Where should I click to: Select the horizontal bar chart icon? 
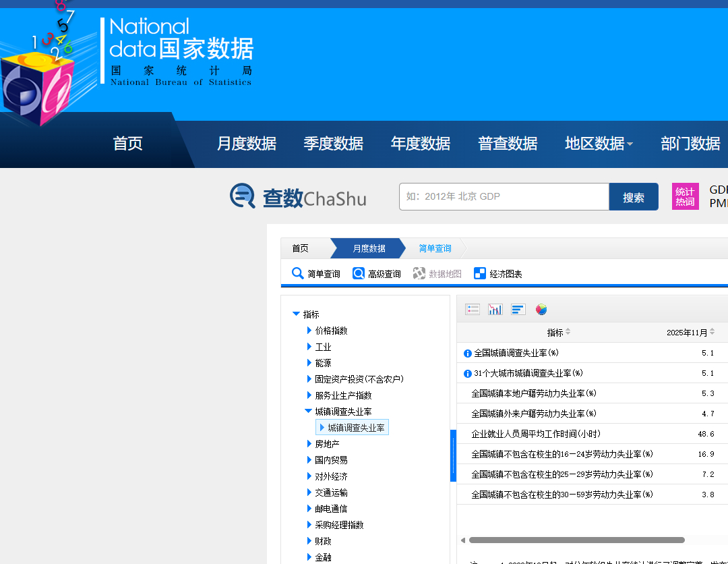(x=518, y=310)
